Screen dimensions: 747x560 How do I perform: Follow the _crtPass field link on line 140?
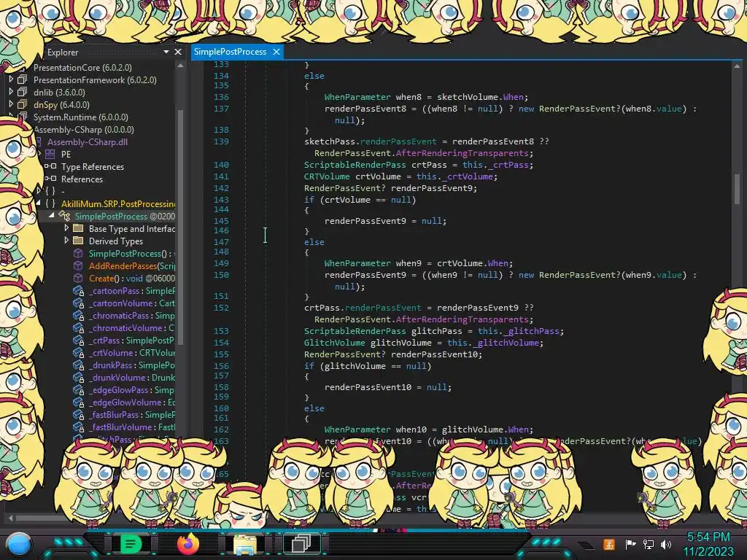[x=509, y=165]
